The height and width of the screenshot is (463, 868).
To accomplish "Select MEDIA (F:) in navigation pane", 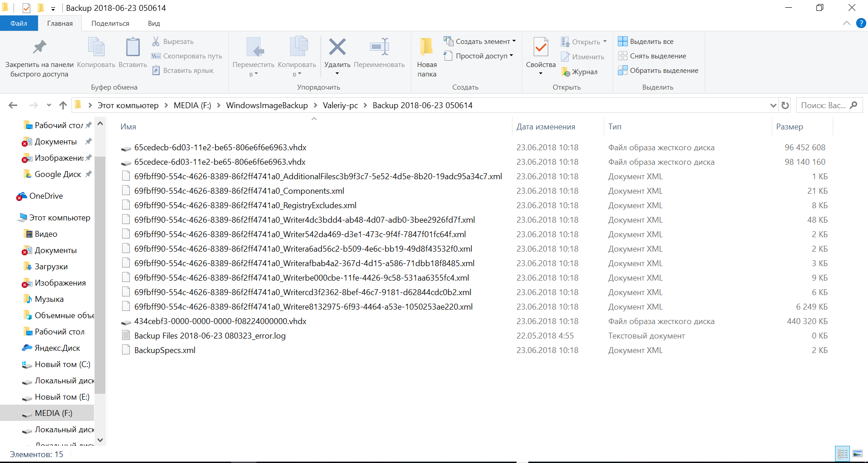I will point(47,413).
